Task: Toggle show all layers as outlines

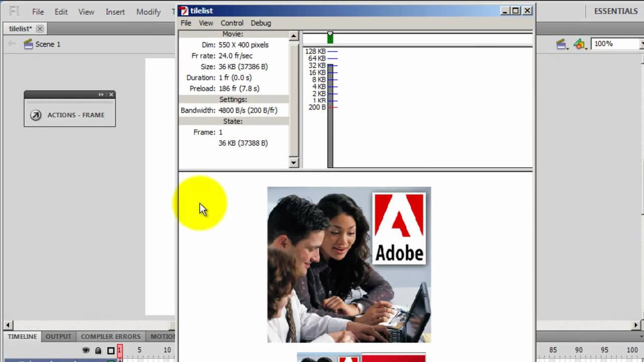Action: coord(111,350)
